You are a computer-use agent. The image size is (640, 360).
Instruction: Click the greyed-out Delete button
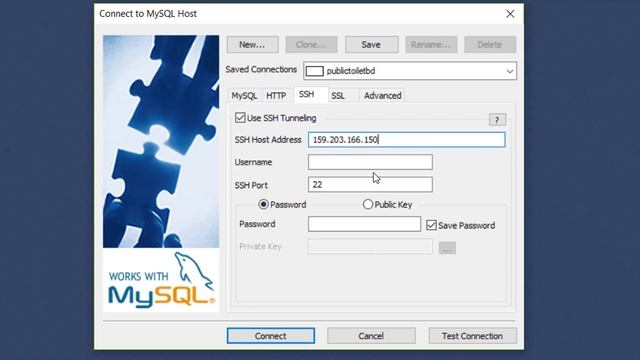pyautogui.click(x=490, y=44)
